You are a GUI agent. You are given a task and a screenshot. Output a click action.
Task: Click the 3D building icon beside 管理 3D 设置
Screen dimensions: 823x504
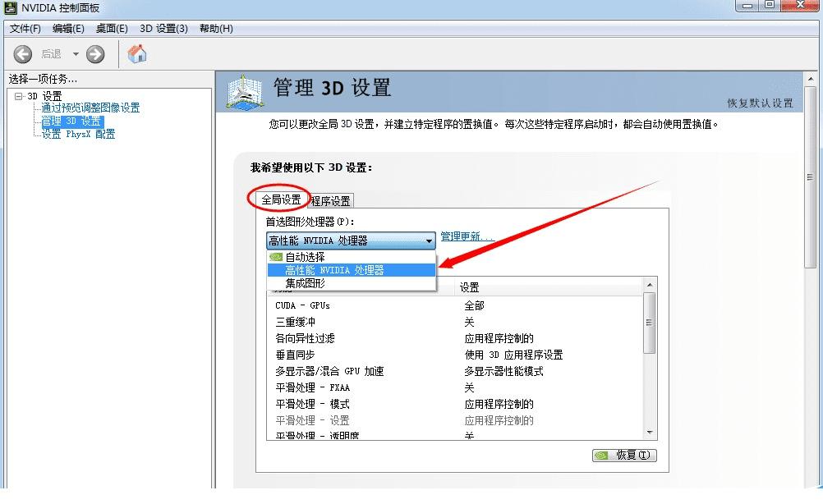pos(242,90)
